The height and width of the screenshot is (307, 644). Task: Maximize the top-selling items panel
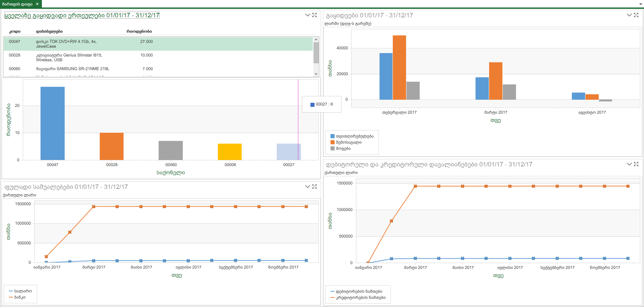[315, 15]
